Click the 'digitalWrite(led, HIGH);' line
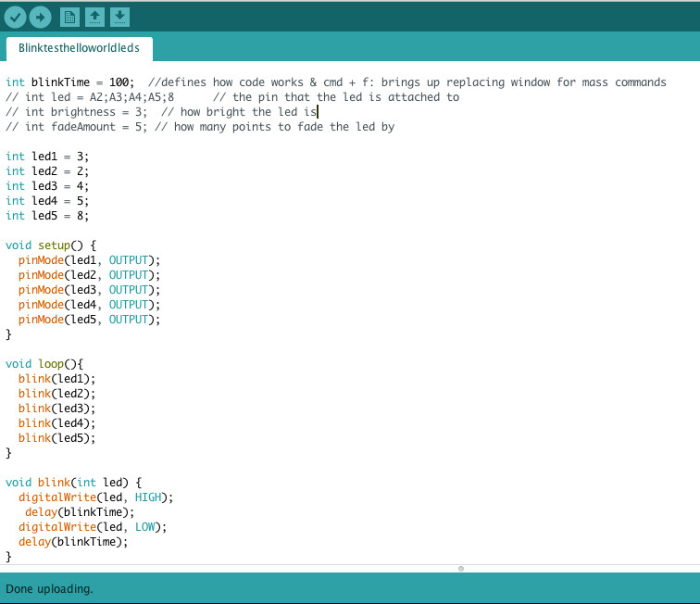Screen dimensions: 700x604 click(95, 497)
